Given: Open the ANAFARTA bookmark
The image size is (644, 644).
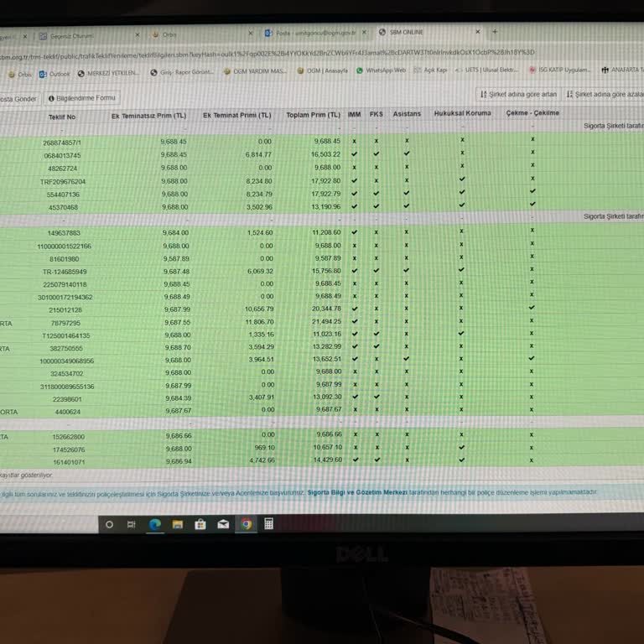Looking at the screenshot, I should point(622,70).
